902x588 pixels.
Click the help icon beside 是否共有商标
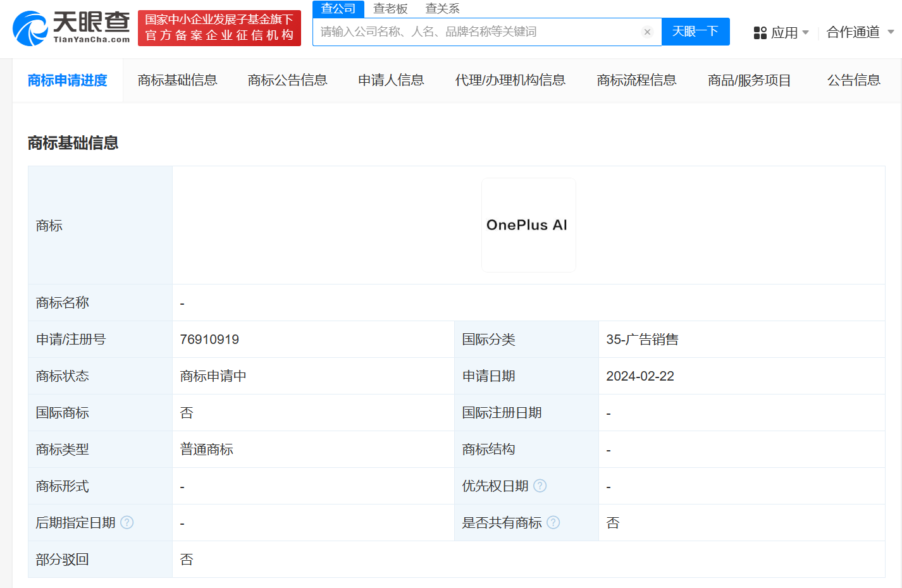[x=555, y=522]
